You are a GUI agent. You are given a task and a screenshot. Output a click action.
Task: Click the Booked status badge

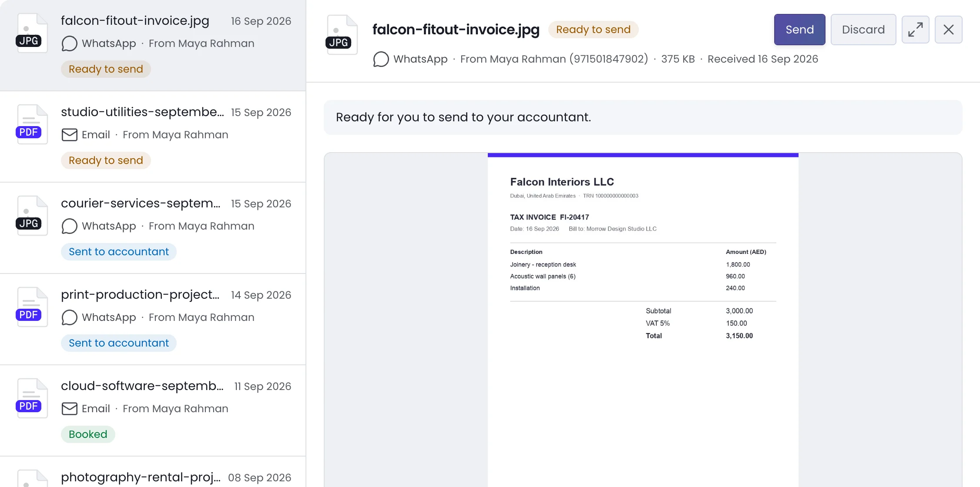[x=88, y=434]
